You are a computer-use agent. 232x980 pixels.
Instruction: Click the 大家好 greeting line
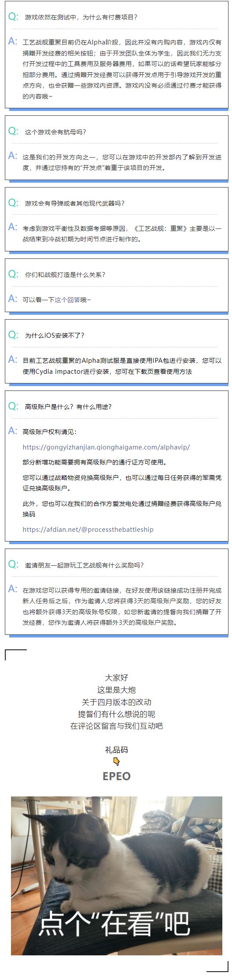pyautogui.click(x=116, y=678)
